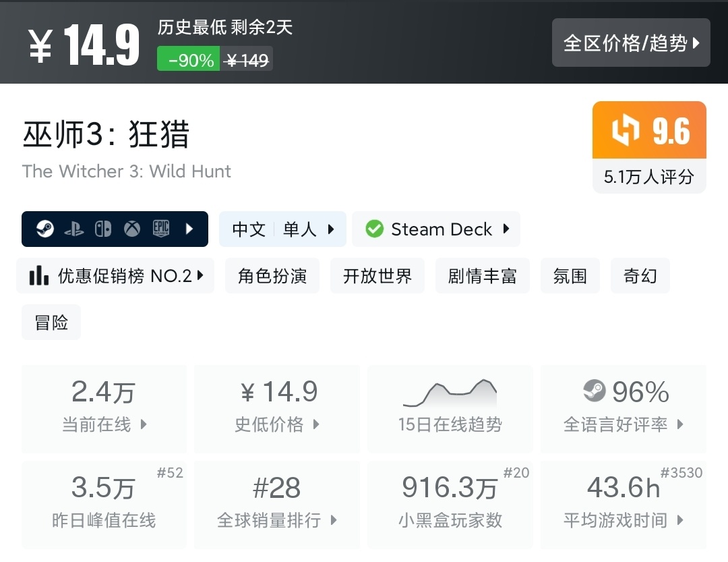Expand the platforms list arrow
The width and height of the screenshot is (728, 562).
click(x=189, y=229)
